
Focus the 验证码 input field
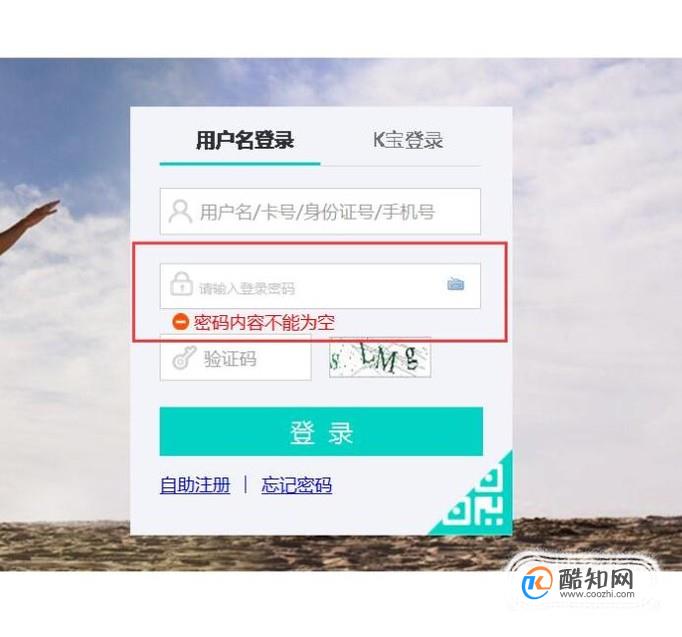point(236,358)
